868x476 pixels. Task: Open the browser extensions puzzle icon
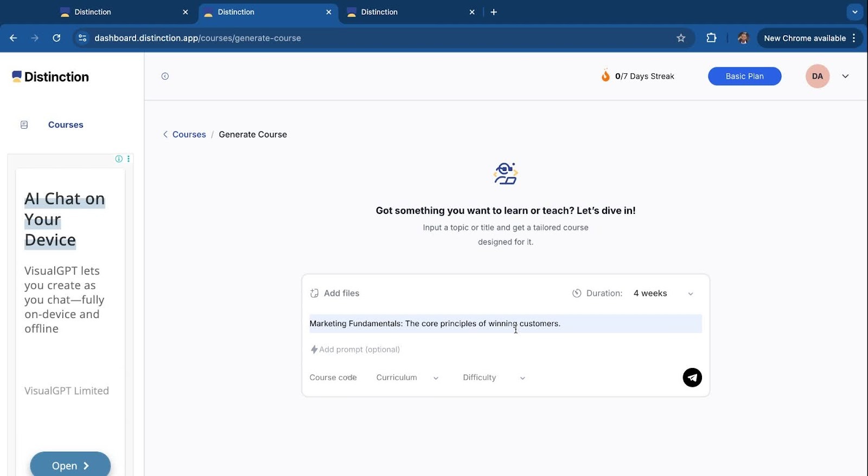pos(711,38)
